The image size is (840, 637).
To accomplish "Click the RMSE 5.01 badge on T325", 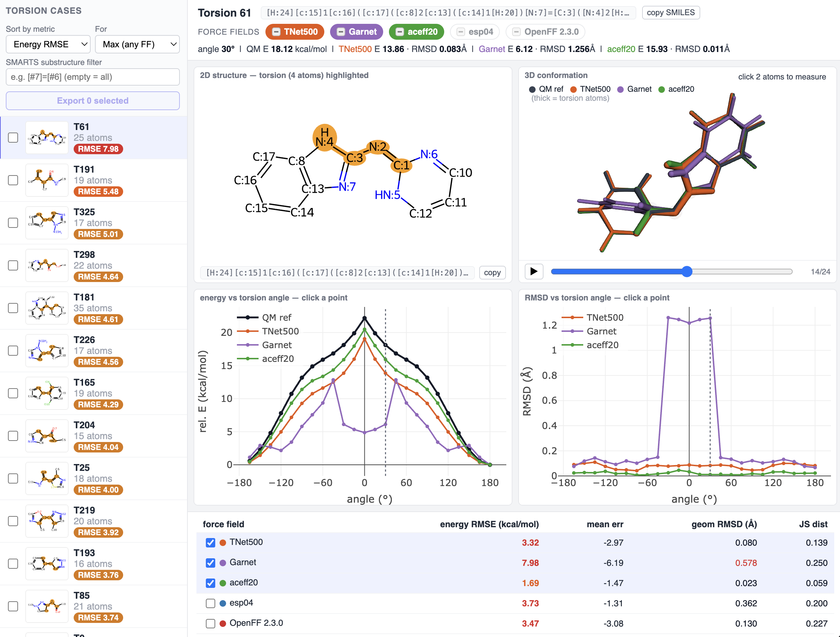I will coord(98,234).
